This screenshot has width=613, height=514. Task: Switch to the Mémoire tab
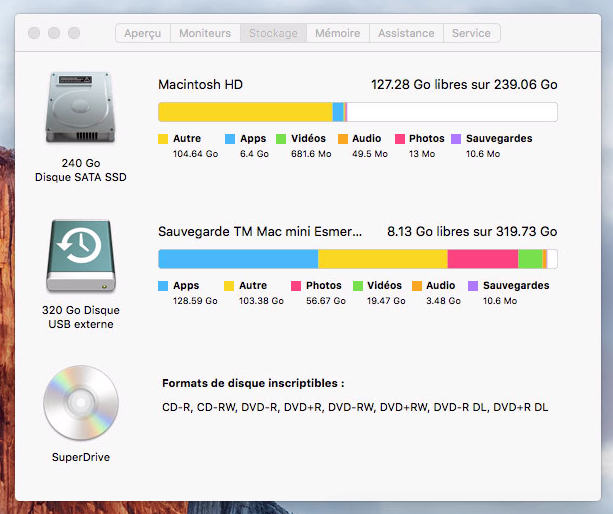coord(337,33)
